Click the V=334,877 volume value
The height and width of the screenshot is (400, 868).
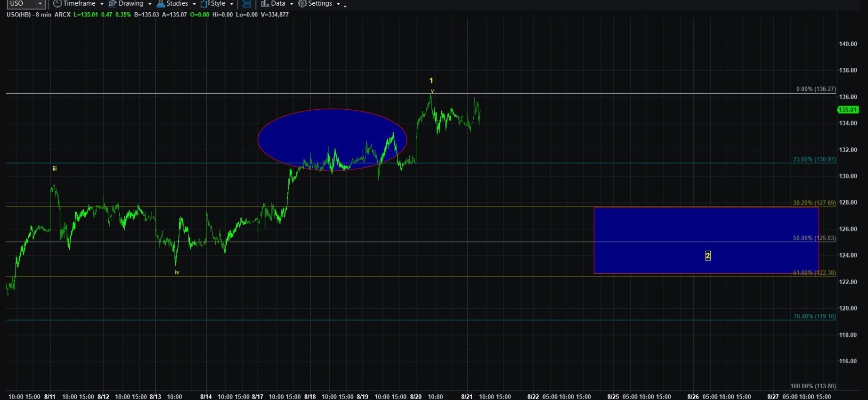click(275, 15)
